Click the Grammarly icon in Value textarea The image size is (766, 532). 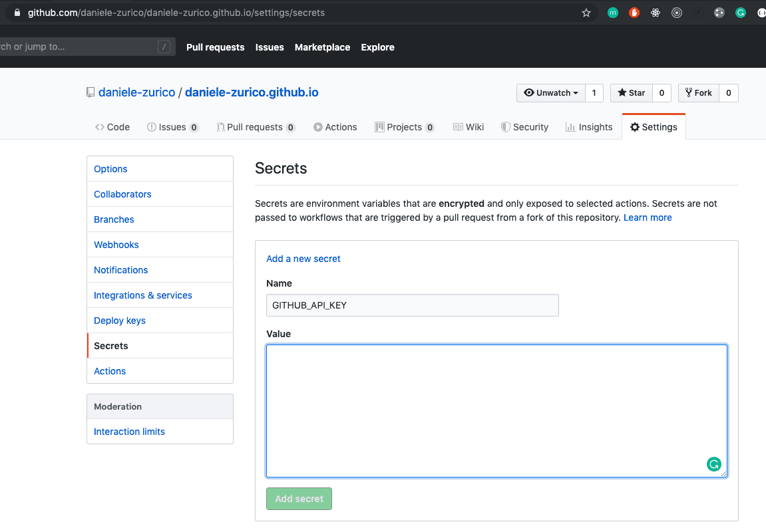pos(713,464)
